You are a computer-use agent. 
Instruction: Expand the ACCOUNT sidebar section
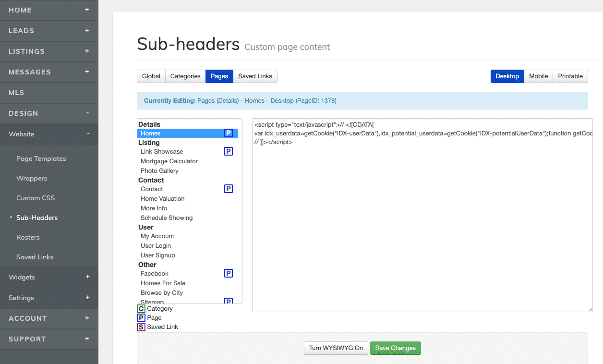pyautogui.click(x=87, y=318)
